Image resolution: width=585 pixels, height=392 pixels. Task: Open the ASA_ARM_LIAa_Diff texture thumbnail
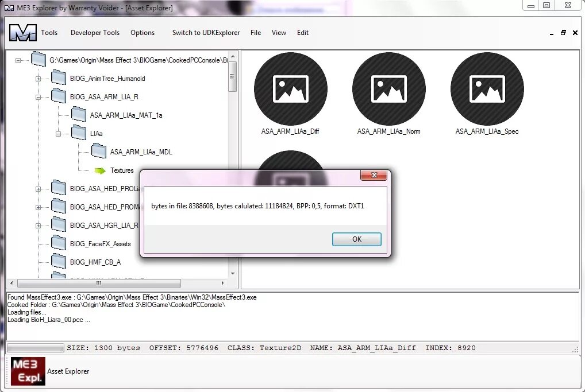(x=290, y=89)
